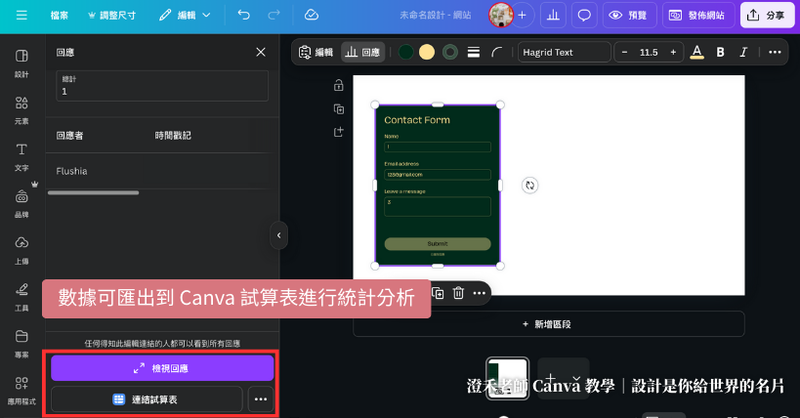800x418 pixels.
Task: Toggle bold formatting
Action: 720,52
